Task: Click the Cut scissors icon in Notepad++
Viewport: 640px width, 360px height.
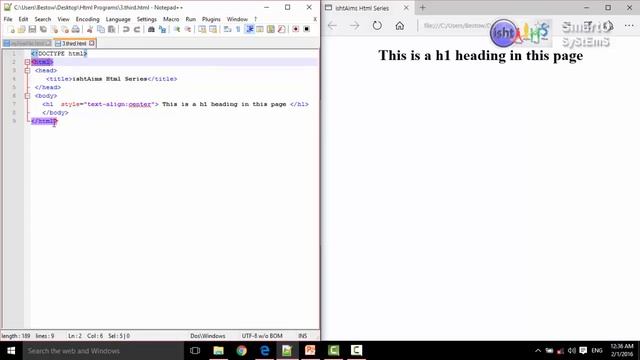Action: click(x=90, y=29)
